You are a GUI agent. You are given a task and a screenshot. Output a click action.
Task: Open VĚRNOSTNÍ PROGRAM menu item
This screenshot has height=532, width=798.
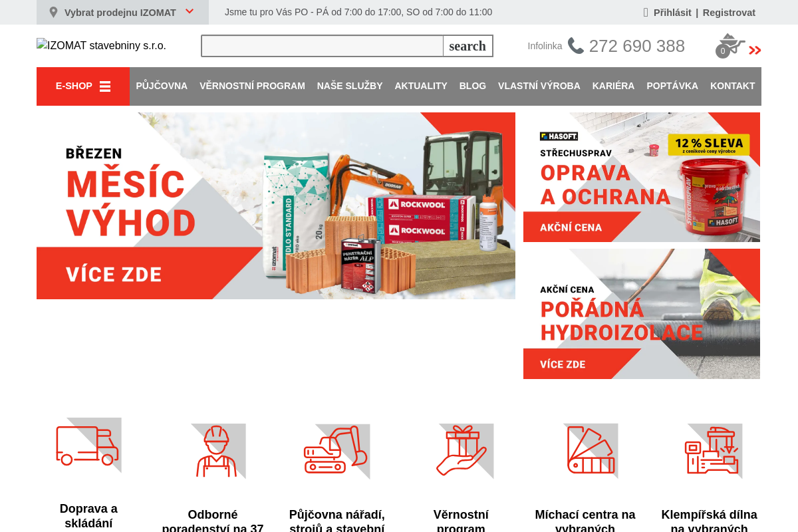click(252, 86)
